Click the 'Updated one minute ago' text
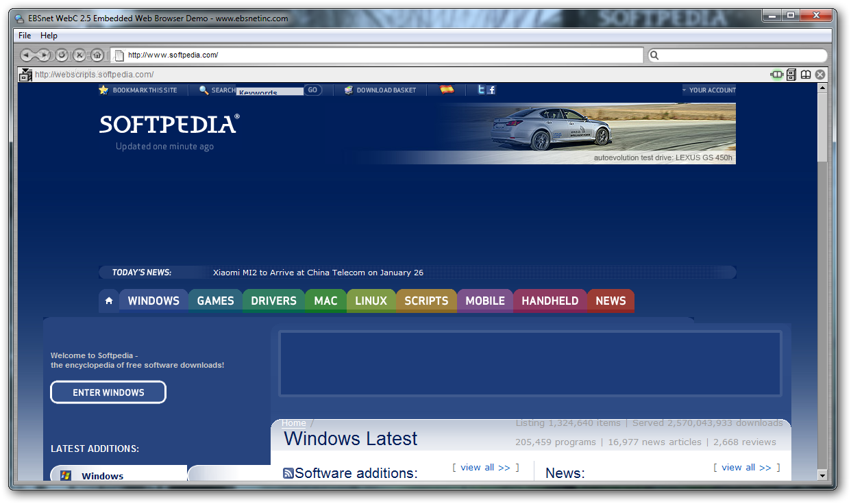 tap(164, 147)
